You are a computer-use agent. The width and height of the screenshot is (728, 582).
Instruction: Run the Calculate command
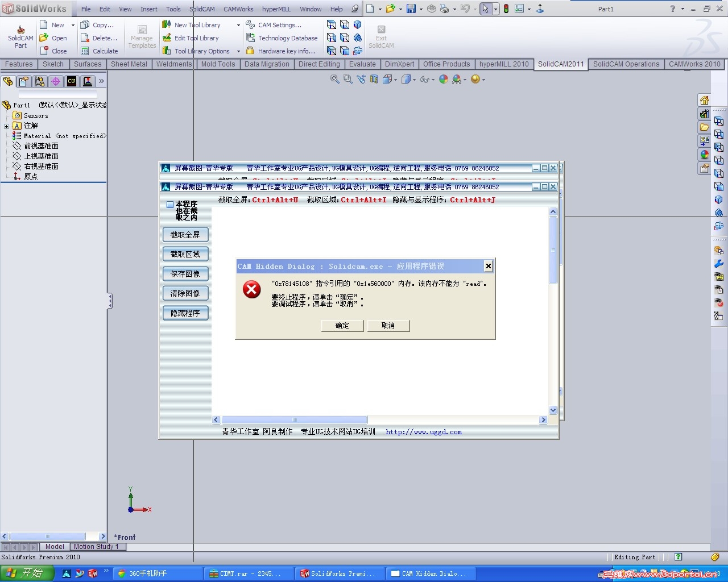coord(100,51)
